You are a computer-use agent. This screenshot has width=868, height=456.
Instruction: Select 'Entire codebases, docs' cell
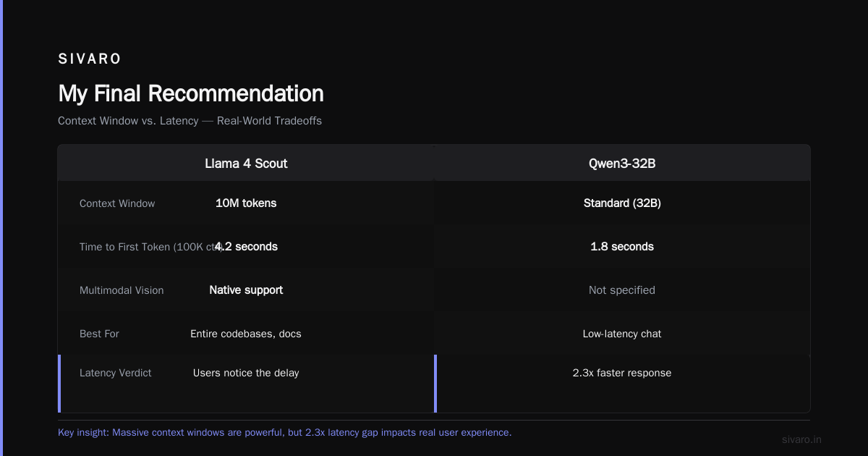click(x=246, y=334)
